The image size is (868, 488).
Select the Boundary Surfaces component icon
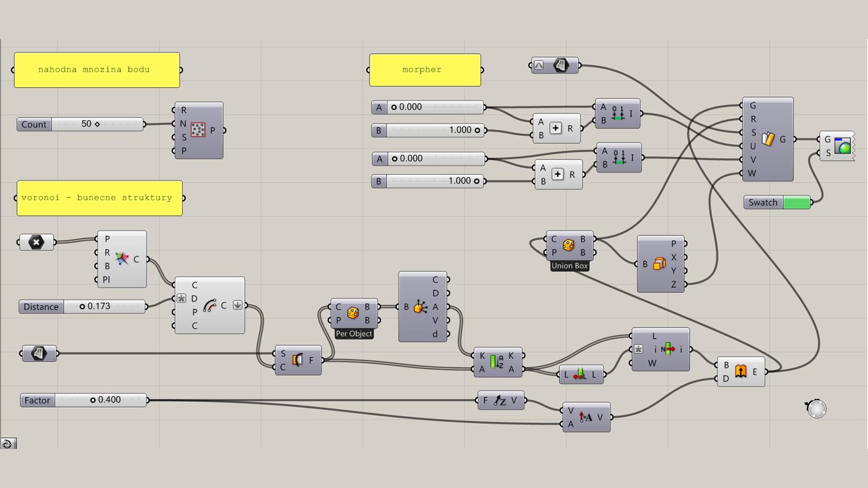pyautogui.click(x=297, y=360)
